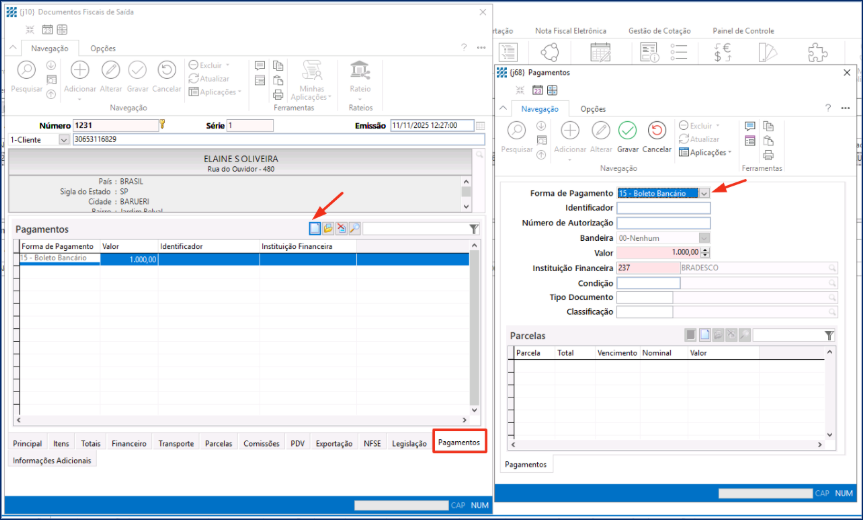Click the new payment icon above payments grid

315,229
